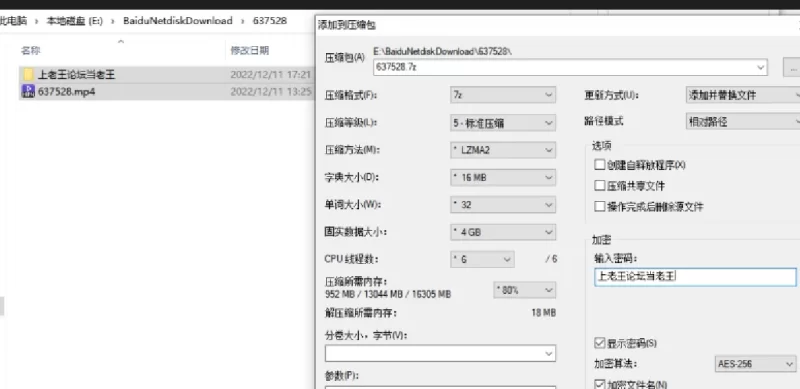Open the 固实数据大小 4 GB dropdown
The image size is (800, 389).
click(x=503, y=232)
